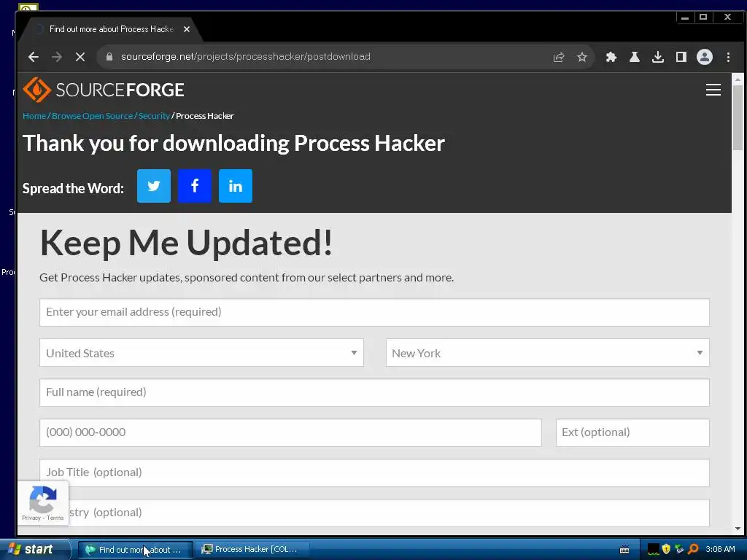
Task: Stop page loading with the X button
Action: 80,57
